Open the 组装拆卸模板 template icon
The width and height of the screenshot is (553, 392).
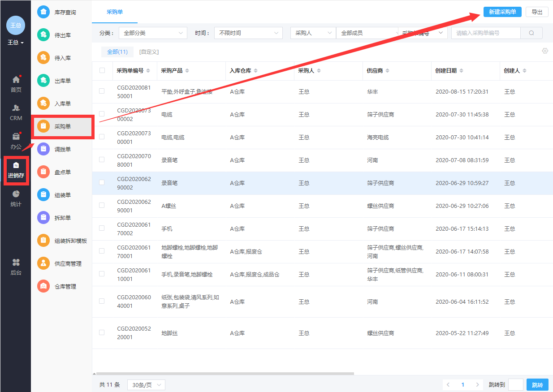[43, 241]
